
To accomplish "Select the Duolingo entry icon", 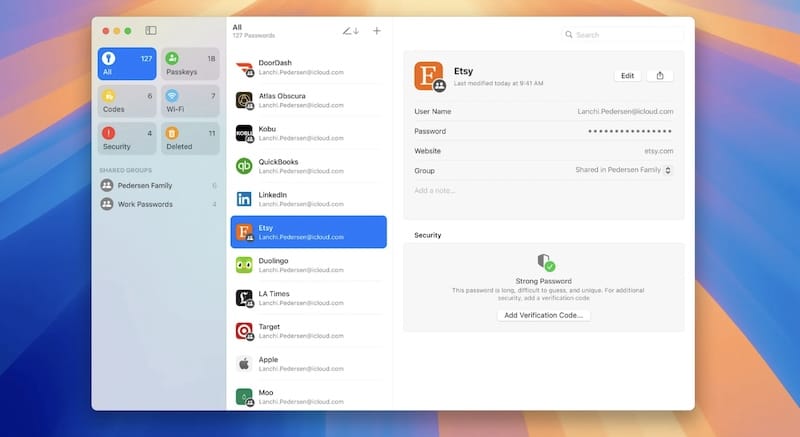I will (x=244, y=265).
